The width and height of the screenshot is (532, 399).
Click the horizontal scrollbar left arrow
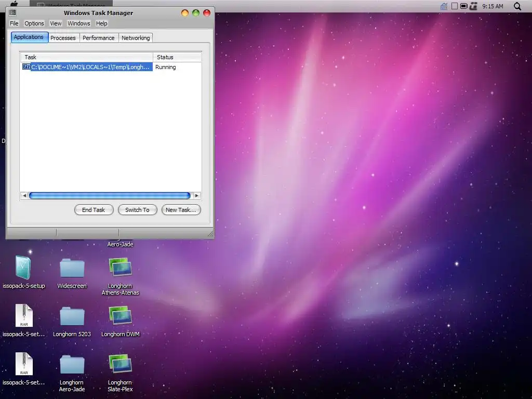pos(24,195)
